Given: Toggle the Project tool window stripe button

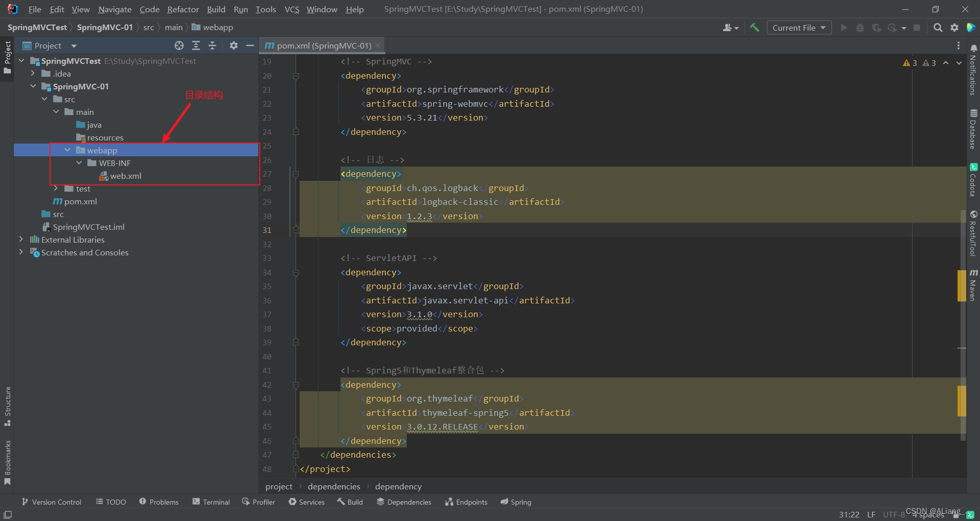Looking at the screenshot, I should (x=7, y=57).
